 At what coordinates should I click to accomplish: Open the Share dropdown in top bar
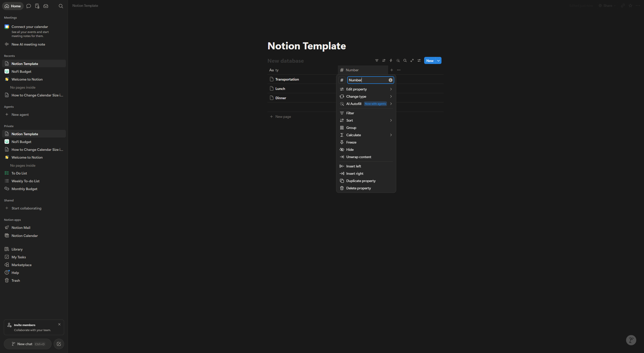(x=607, y=6)
